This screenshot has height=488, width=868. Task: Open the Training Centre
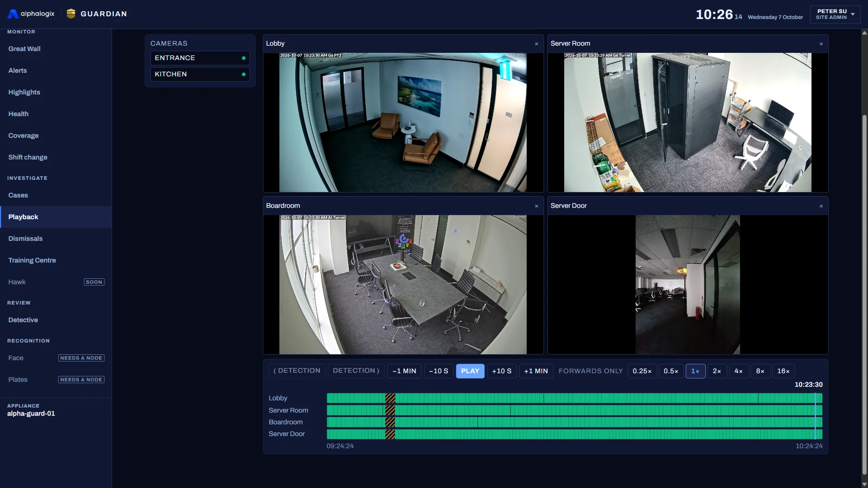56,260
